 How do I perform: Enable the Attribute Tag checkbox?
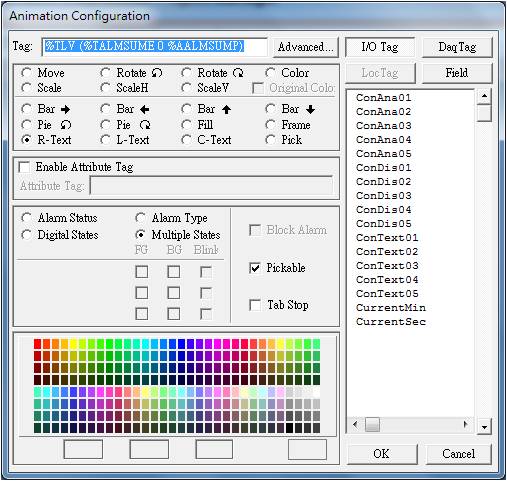[24, 167]
